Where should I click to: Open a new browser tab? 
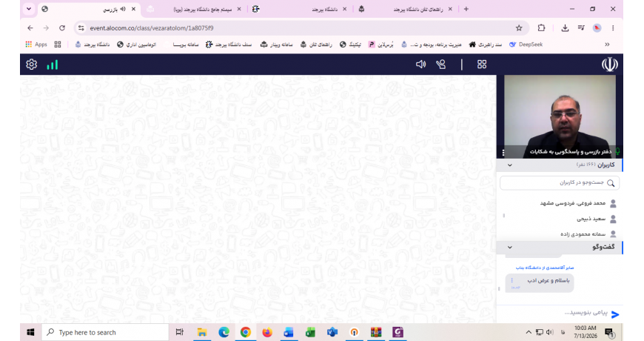click(x=466, y=9)
